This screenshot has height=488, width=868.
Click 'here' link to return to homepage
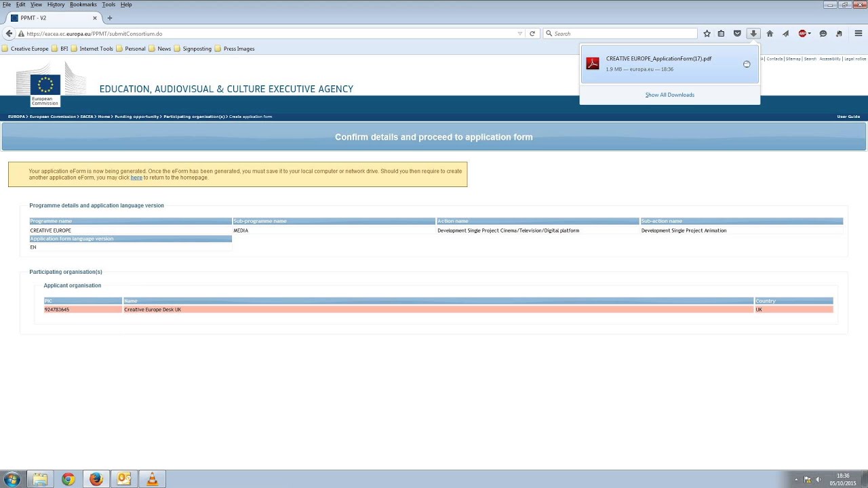pyautogui.click(x=136, y=178)
